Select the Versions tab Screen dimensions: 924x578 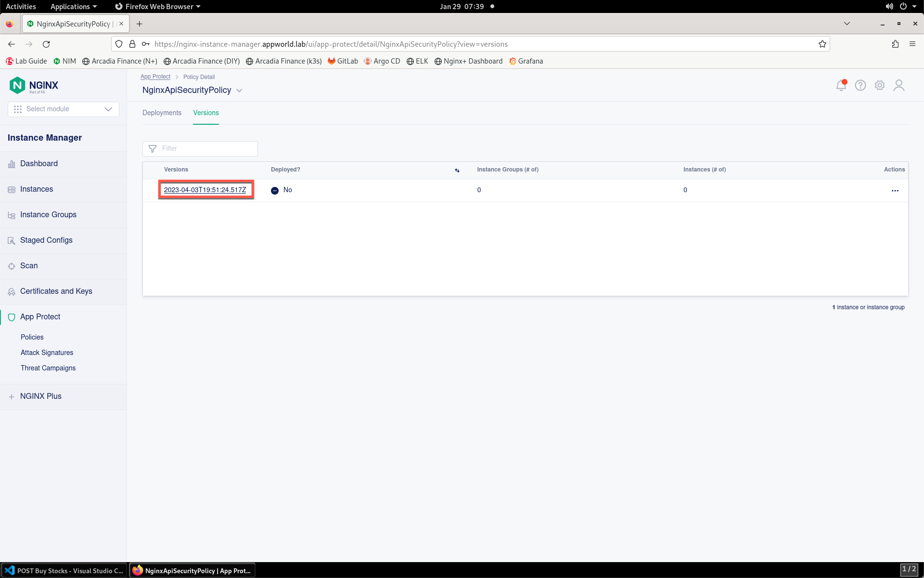coord(206,113)
